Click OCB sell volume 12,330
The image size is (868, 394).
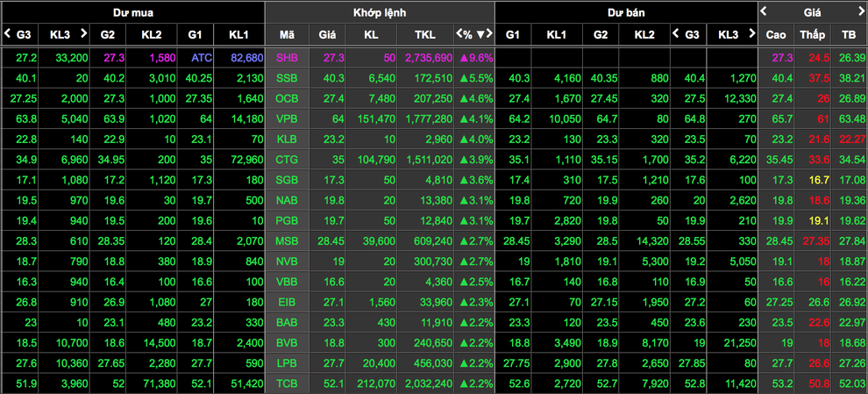[x=739, y=98]
